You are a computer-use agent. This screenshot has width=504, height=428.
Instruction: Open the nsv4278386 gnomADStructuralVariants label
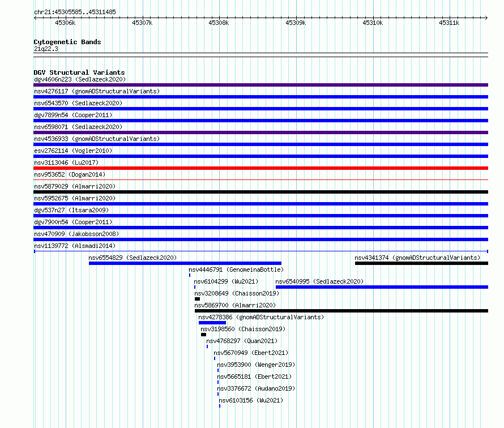261,317
